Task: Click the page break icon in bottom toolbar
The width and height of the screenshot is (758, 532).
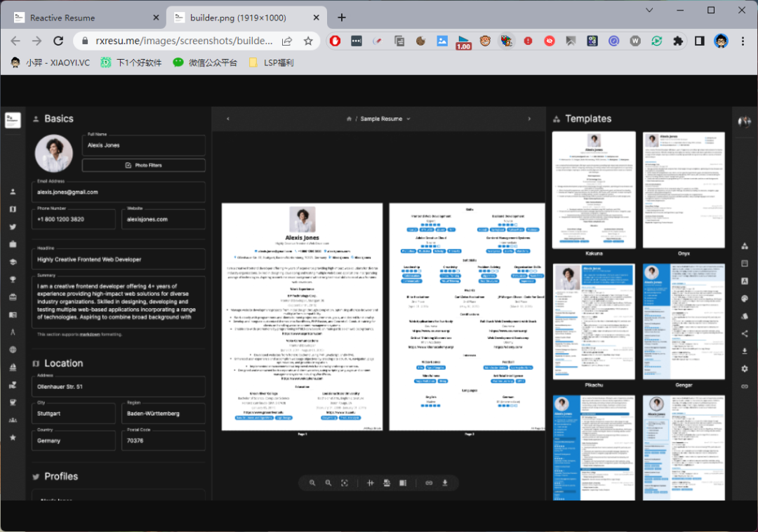Action: (387, 483)
